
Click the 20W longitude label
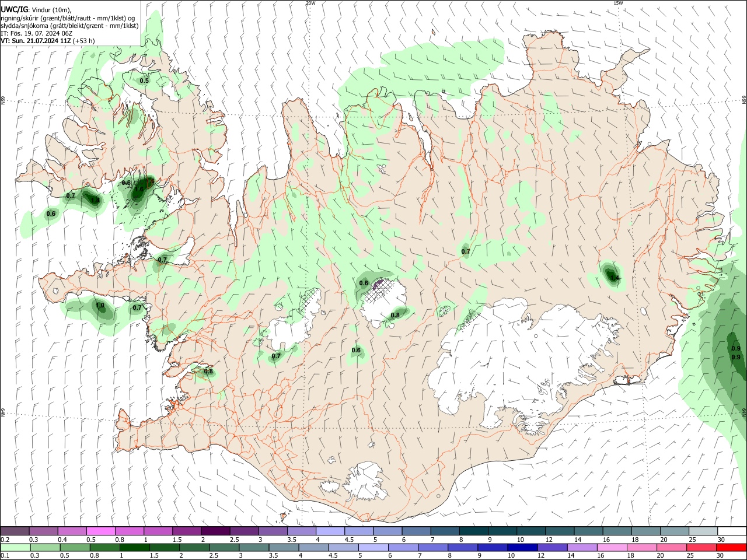(x=310, y=3)
